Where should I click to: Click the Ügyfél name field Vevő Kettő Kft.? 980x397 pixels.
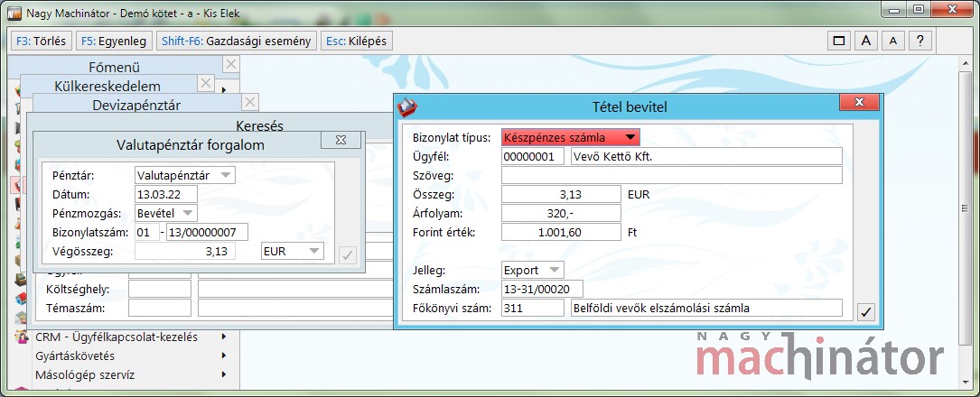click(706, 156)
